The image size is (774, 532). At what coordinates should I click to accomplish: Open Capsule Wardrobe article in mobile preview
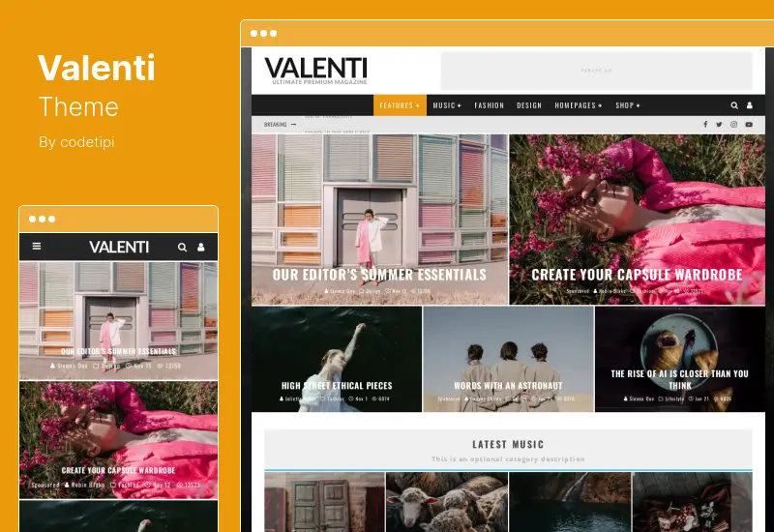click(x=118, y=440)
